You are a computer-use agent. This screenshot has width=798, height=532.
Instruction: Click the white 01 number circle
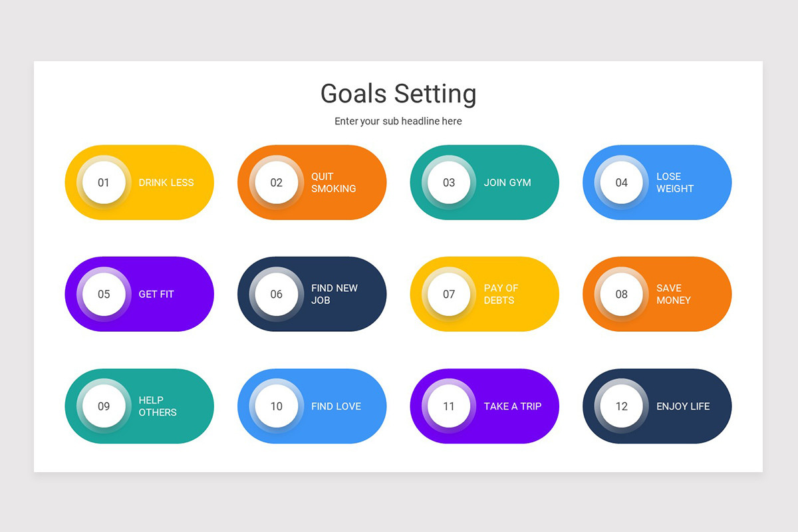(104, 182)
